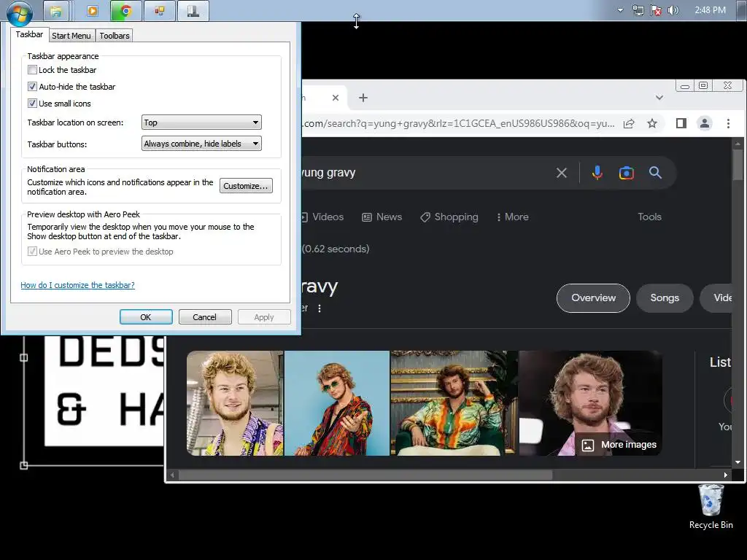Viewport: 747px width, 560px height.
Task: Bookmark this page with star icon
Action: tap(652, 124)
